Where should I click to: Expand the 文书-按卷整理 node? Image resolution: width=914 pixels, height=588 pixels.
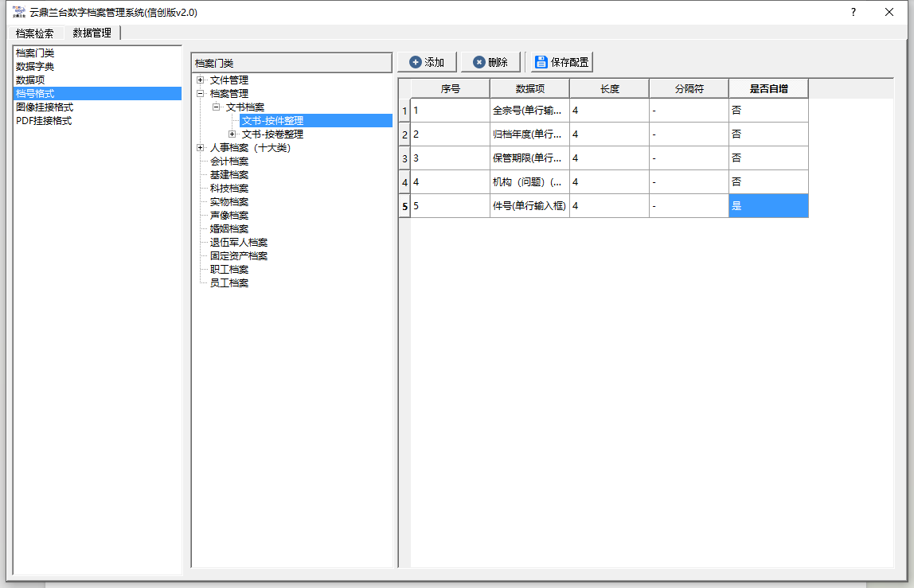(232, 134)
